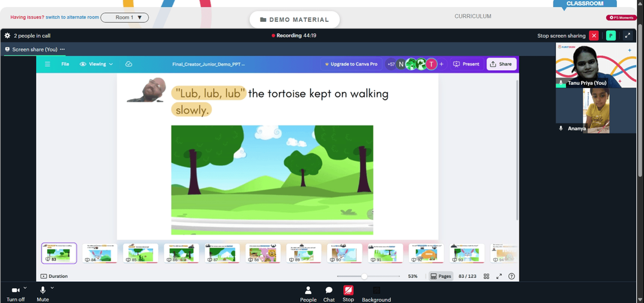Expand microphone options chevron beside Mute
Image resolution: width=644 pixels, height=303 pixels.
52,288
